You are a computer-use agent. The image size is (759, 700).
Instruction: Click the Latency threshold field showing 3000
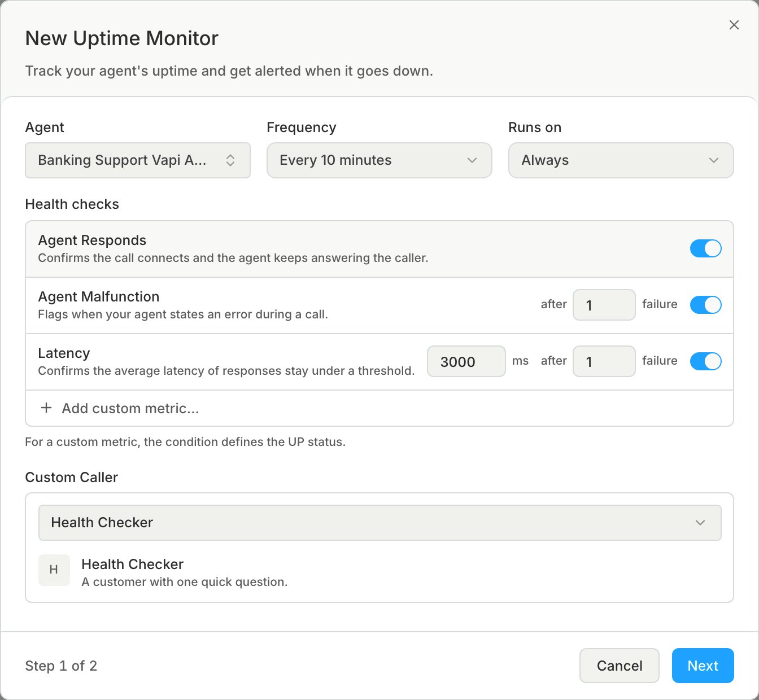[x=466, y=361]
